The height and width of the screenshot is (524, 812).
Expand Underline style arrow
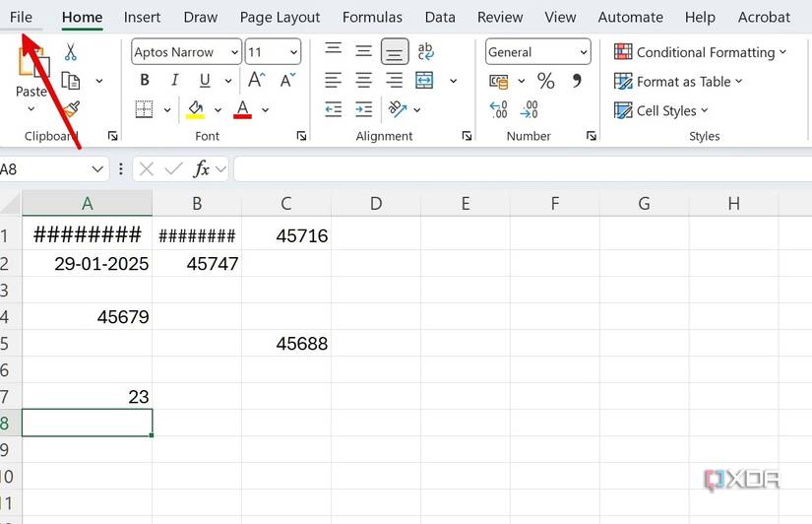click(x=228, y=81)
